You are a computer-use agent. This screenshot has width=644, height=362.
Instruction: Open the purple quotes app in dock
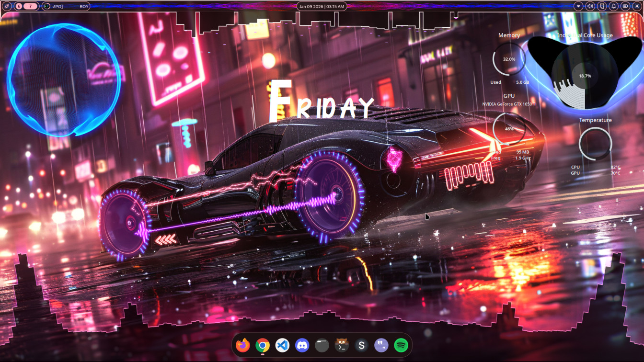click(381, 345)
